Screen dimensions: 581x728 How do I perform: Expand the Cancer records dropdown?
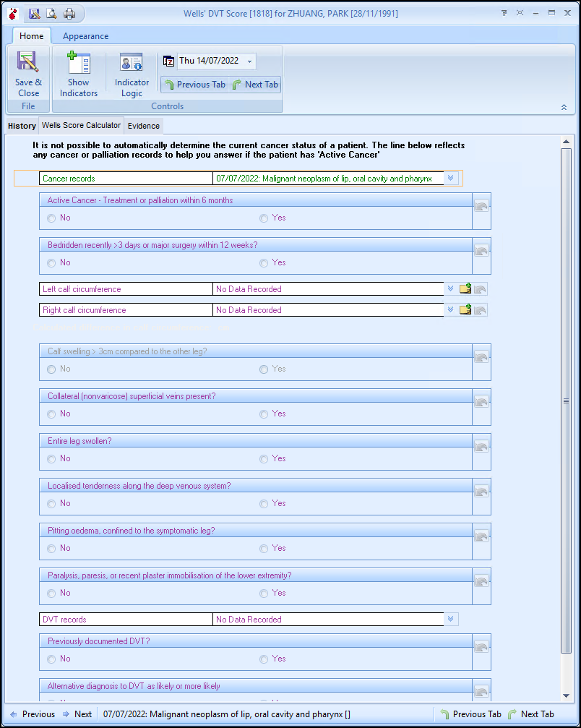[x=449, y=178]
